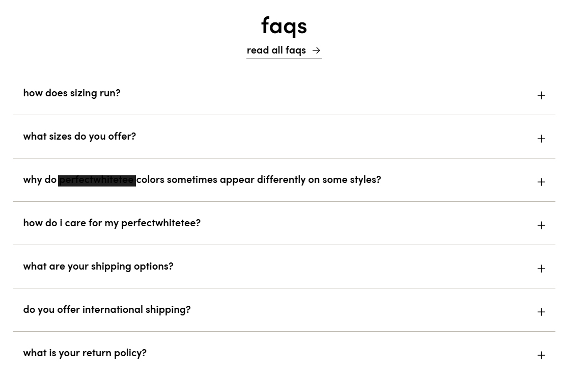Click the plus icon beside the care question
Image resolution: width=588 pixels, height=372 pixels.
[541, 225]
